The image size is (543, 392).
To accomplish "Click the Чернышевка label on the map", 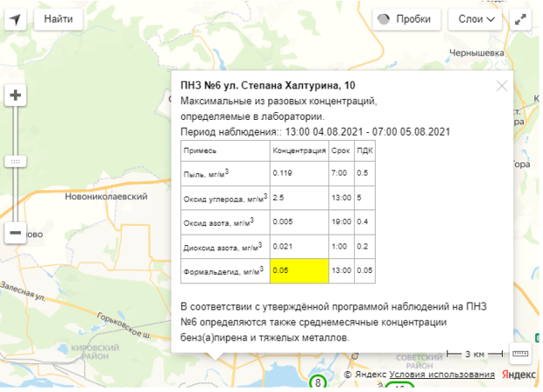I will pyautogui.click(x=502, y=52).
